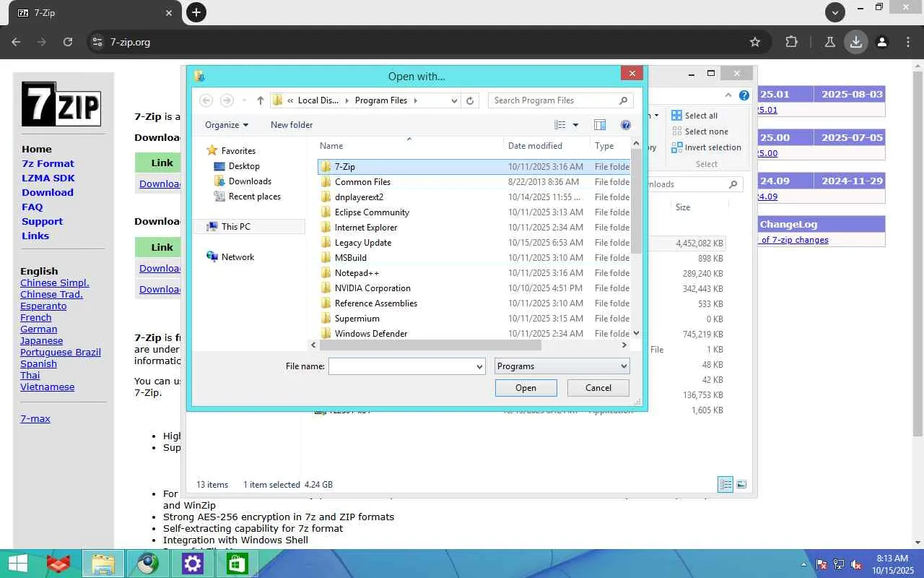924x578 pixels.
Task: Go up one folder level in dialog
Action: [x=261, y=100]
